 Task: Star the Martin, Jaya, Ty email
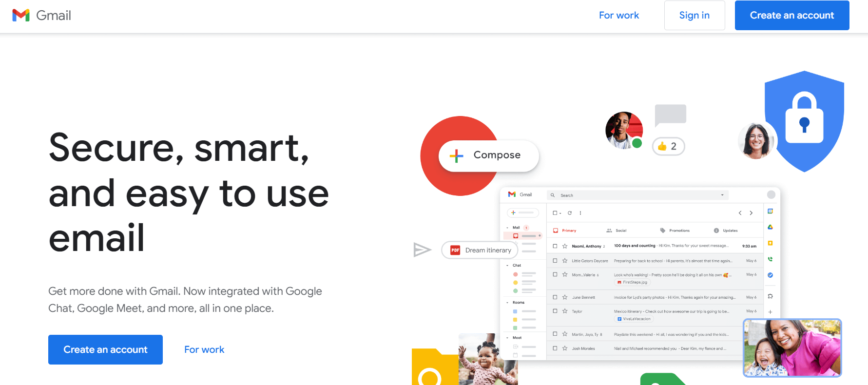click(x=565, y=334)
